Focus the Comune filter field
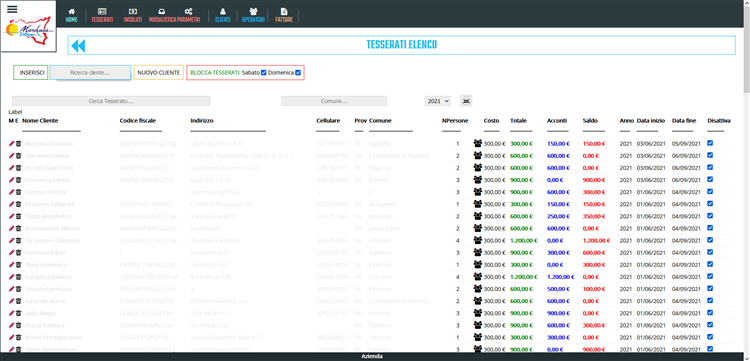Screen dimensions: 750x361 (334, 101)
